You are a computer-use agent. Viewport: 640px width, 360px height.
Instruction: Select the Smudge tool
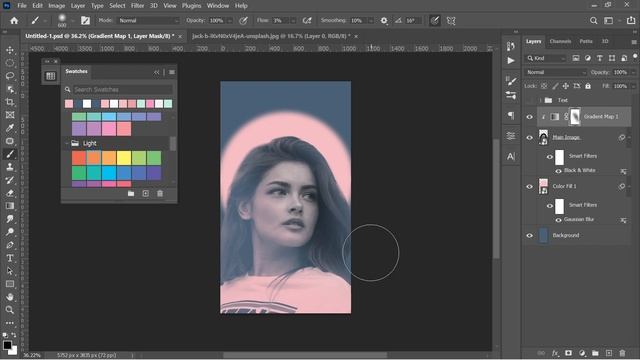click(x=10, y=219)
